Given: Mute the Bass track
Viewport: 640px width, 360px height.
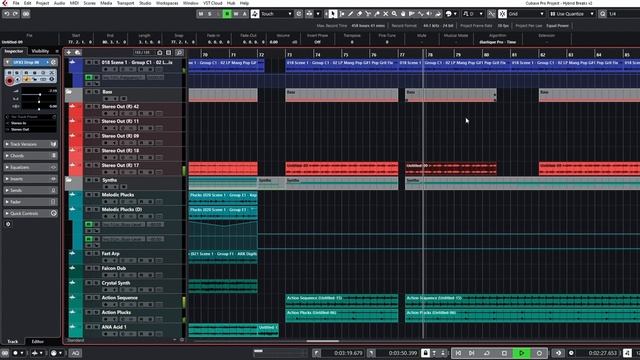Looking at the screenshot, I should 89,92.
